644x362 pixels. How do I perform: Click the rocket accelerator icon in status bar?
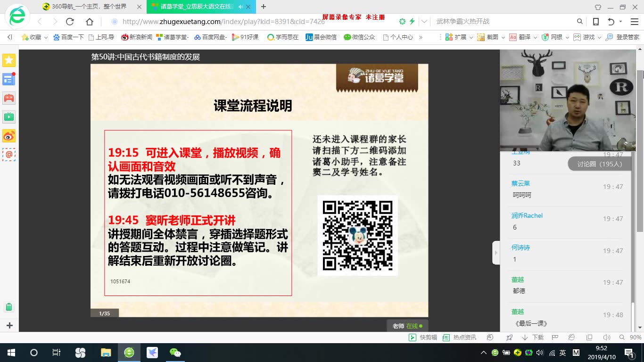point(509,337)
